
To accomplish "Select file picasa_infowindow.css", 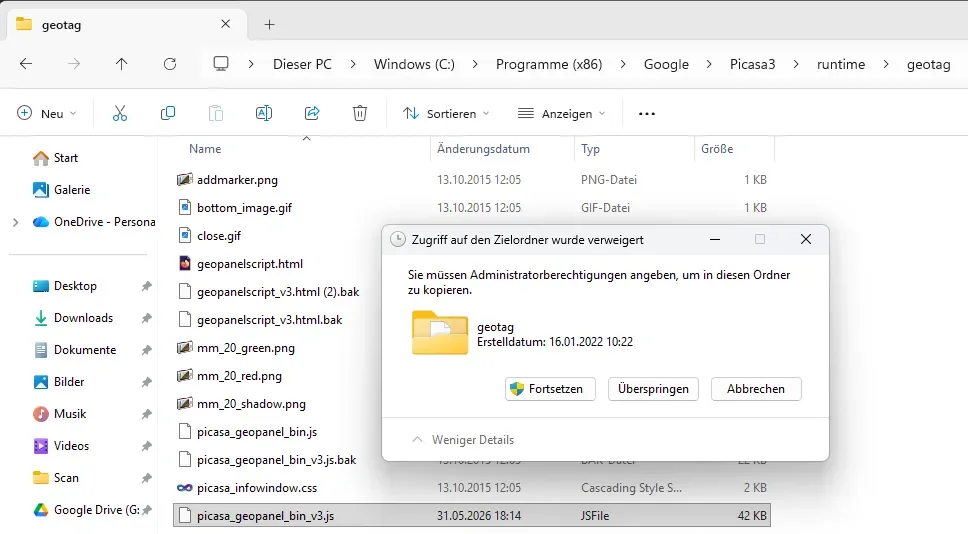I will (x=257, y=488).
